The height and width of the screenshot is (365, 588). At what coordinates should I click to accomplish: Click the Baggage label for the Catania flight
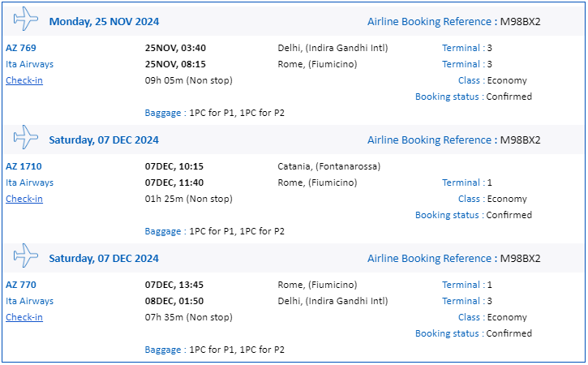point(163,231)
